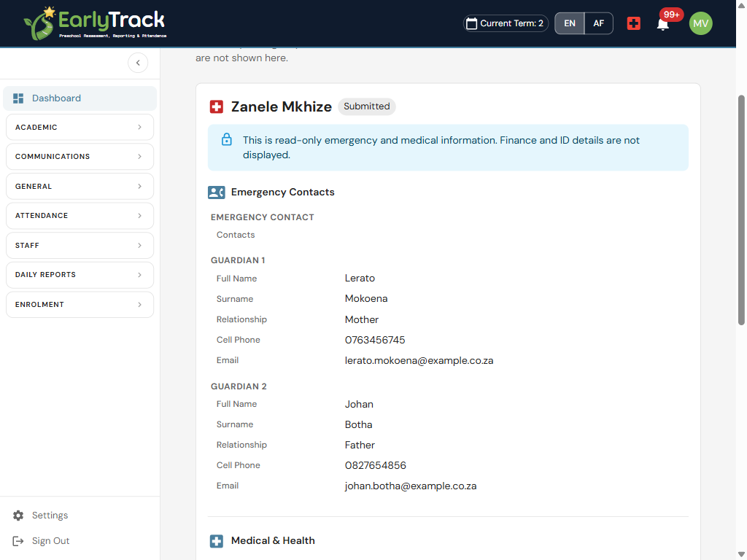Click the Zanele Mkhize heading
Screen dimensions: 747x560
pyautogui.click(x=282, y=106)
